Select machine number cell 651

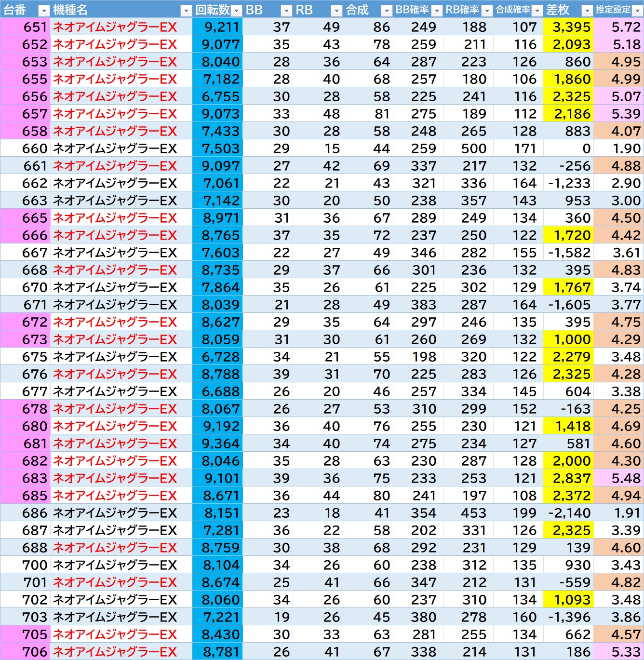25,27
